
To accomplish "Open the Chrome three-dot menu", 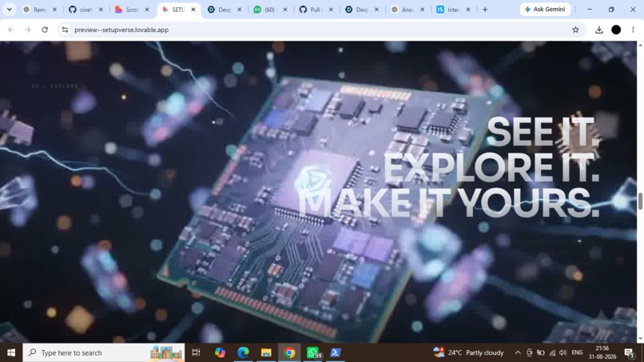I will pyautogui.click(x=633, y=30).
